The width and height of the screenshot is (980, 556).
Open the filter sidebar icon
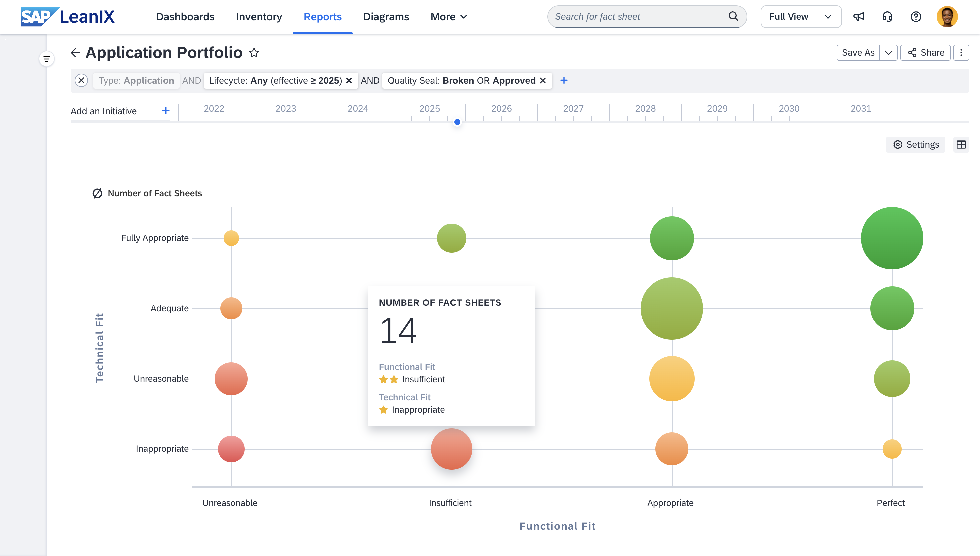tap(47, 59)
